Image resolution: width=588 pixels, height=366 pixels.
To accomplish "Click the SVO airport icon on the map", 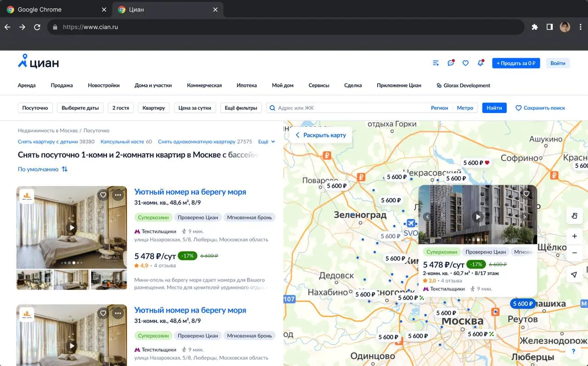I will 411,224.
